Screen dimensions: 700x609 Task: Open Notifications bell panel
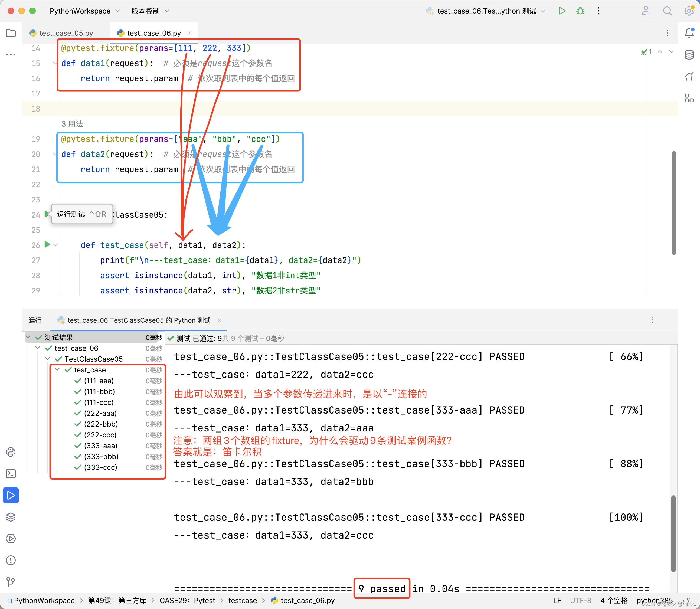coord(689,33)
